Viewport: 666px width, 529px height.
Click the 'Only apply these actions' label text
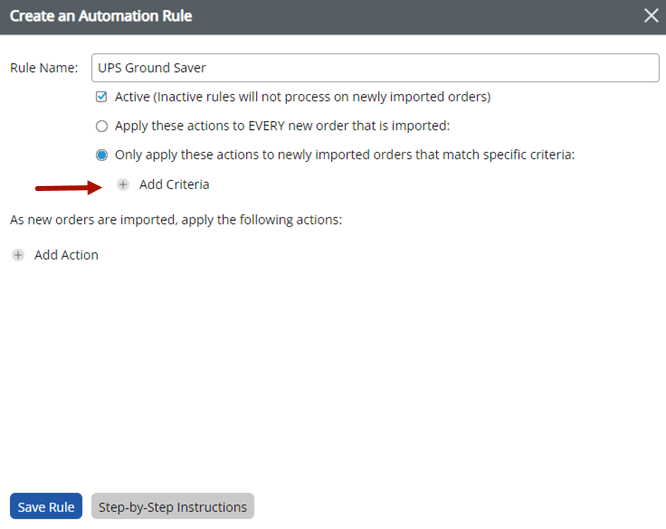[345, 155]
